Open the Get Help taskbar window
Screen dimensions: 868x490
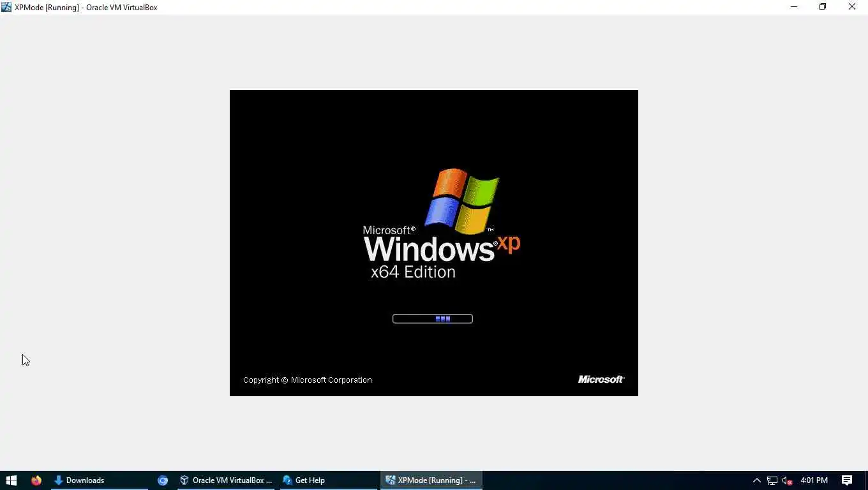pyautogui.click(x=329, y=480)
